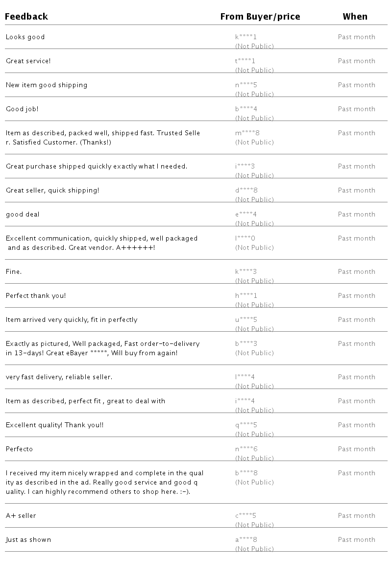Image resolution: width=392 pixels, height=561 pixels.
Task: Click the 'good deal' feedback text
Action: tap(23, 215)
